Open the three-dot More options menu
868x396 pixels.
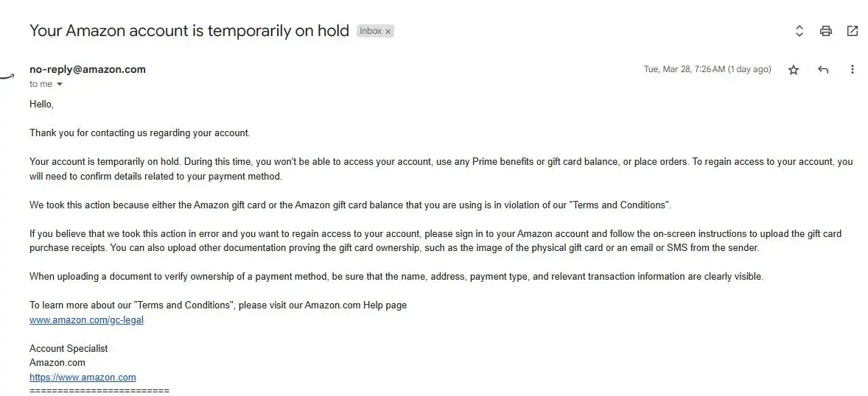852,70
